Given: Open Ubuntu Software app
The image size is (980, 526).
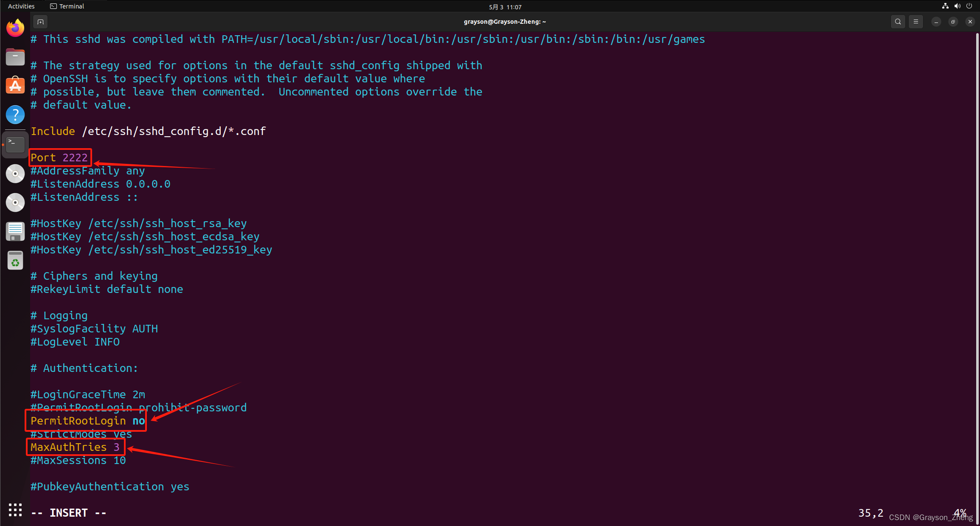Looking at the screenshot, I should click(x=15, y=86).
